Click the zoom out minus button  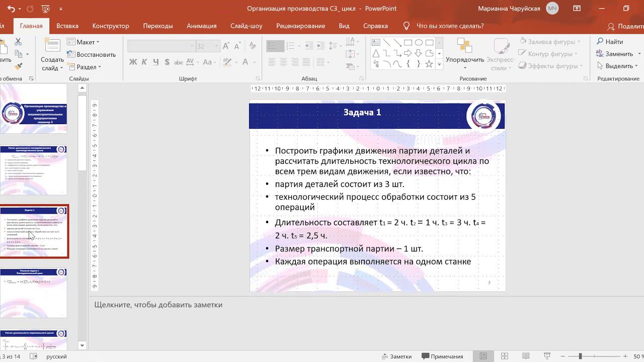[563, 356]
